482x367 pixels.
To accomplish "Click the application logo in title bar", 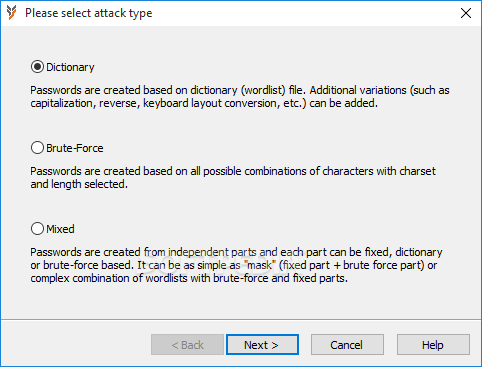I will click(x=12, y=13).
